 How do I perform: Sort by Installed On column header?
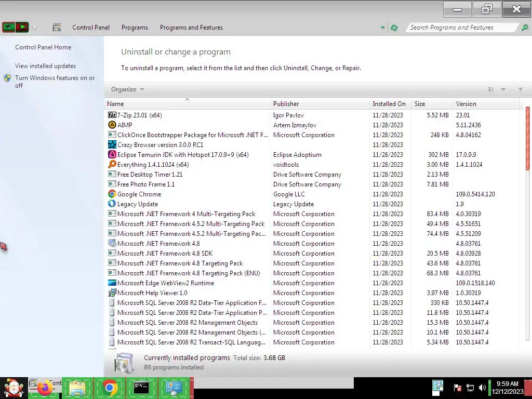(391, 104)
